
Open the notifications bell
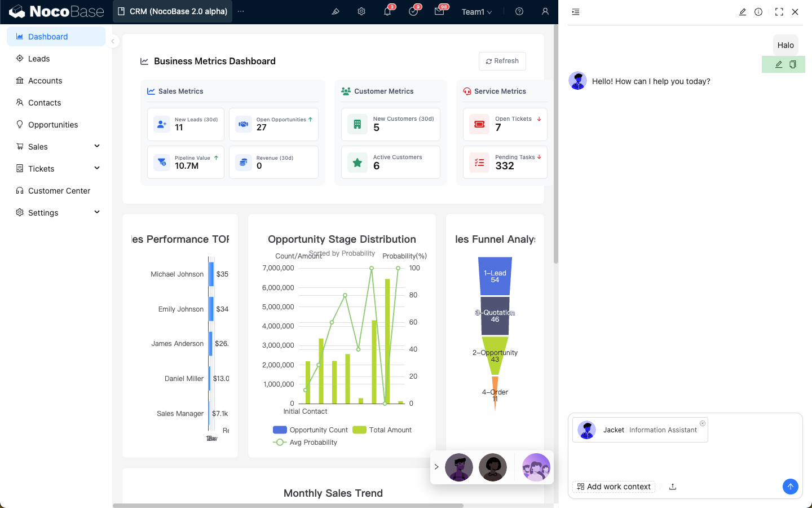click(387, 11)
